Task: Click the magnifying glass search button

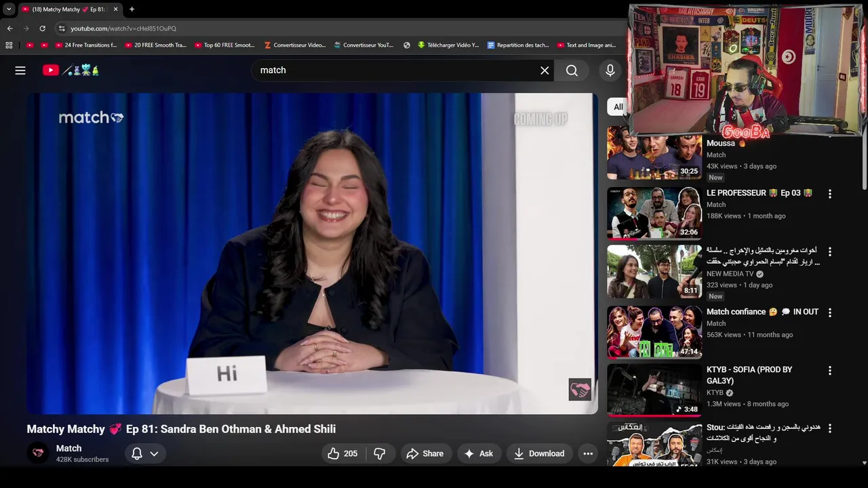Action: click(x=572, y=70)
